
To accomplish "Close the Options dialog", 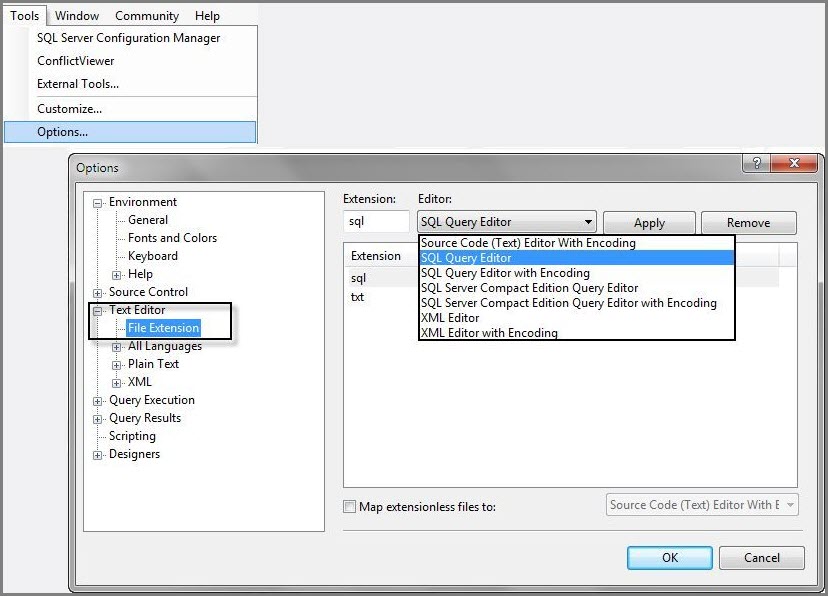I will tap(794, 163).
